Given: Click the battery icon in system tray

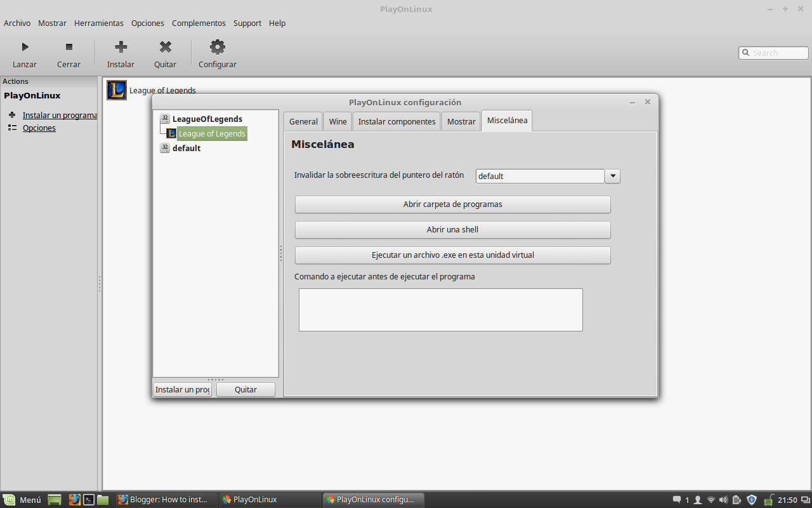Looking at the screenshot, I should 737,500.
